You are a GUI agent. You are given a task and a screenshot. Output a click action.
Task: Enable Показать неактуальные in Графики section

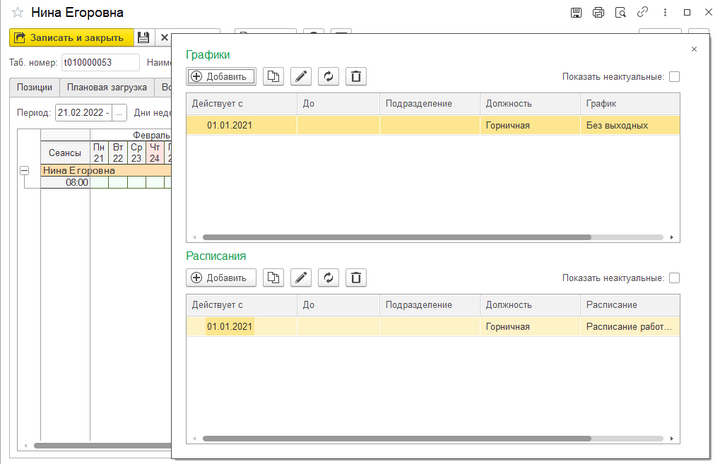[x=674, y=77]
